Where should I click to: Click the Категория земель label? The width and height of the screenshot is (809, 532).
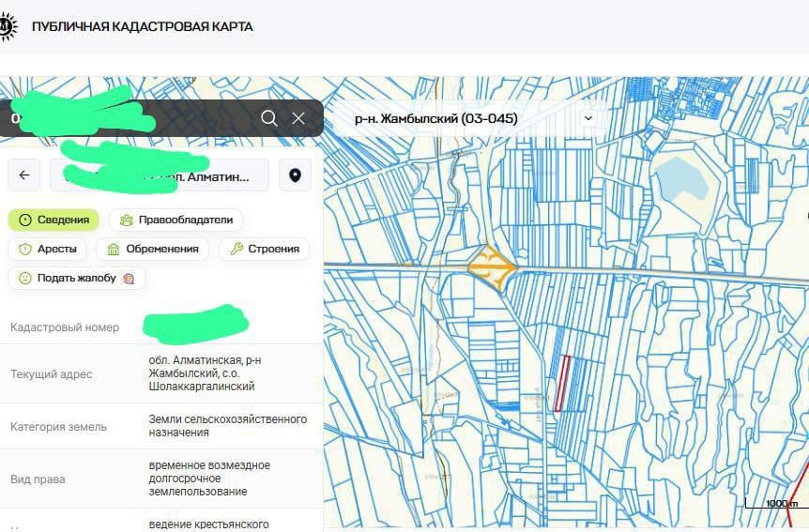click(x=58, y=427)
